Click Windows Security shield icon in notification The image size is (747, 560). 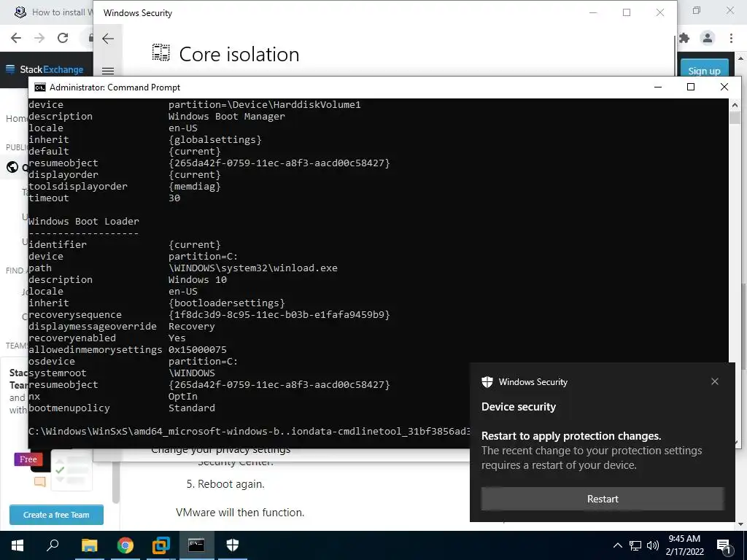[487, 382]
